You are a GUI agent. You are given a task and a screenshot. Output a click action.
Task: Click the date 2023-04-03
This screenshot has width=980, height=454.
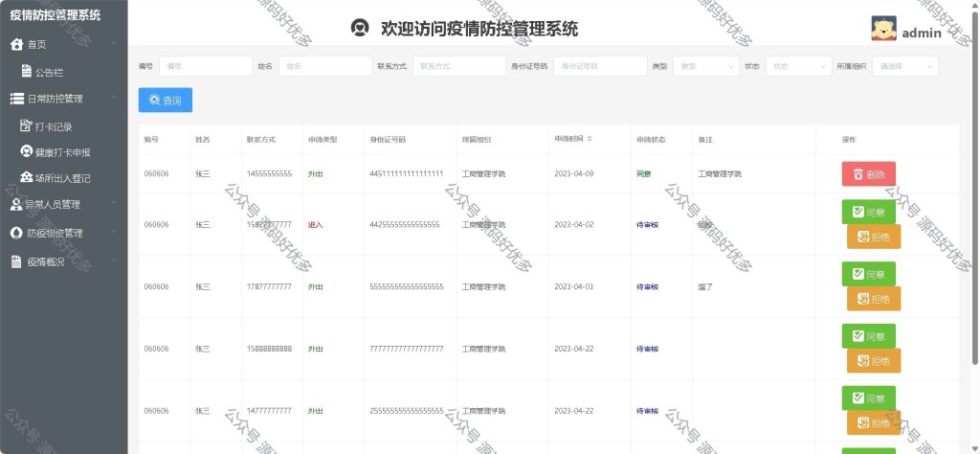pyautogui.click(x=574, y=287)
